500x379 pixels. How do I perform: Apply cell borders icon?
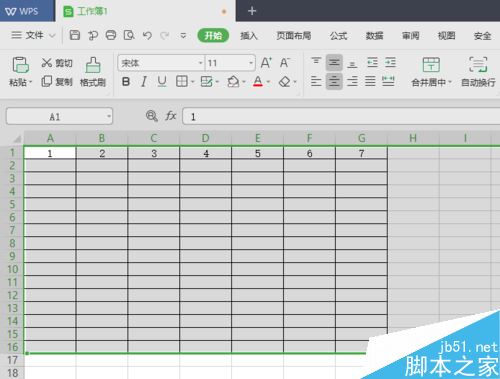182,81
